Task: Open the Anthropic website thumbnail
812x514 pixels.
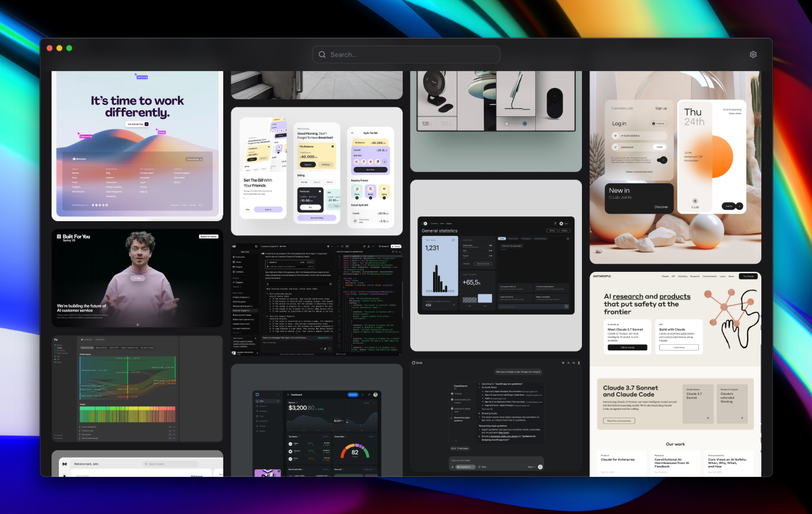Action: (x=675, y=374)
